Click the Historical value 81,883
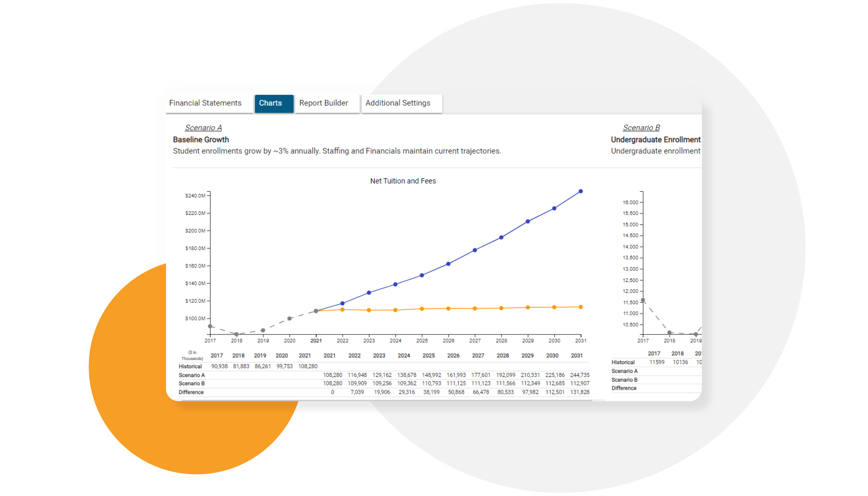 tap(241, 366)
